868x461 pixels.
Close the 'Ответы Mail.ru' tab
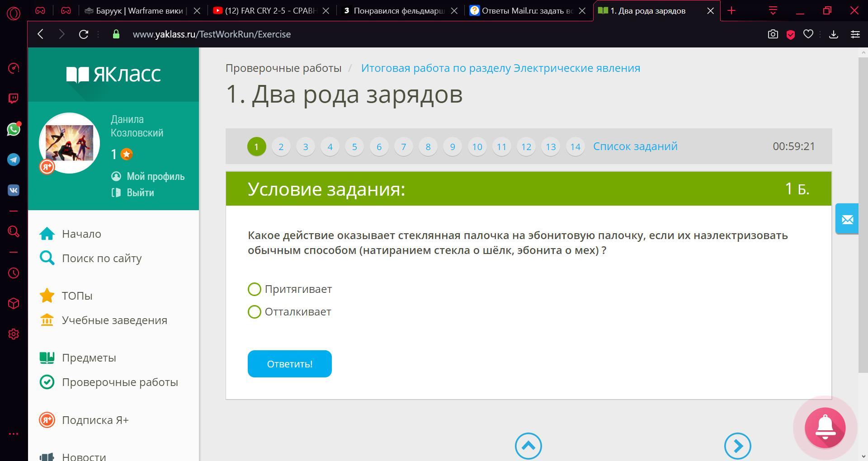583,11
